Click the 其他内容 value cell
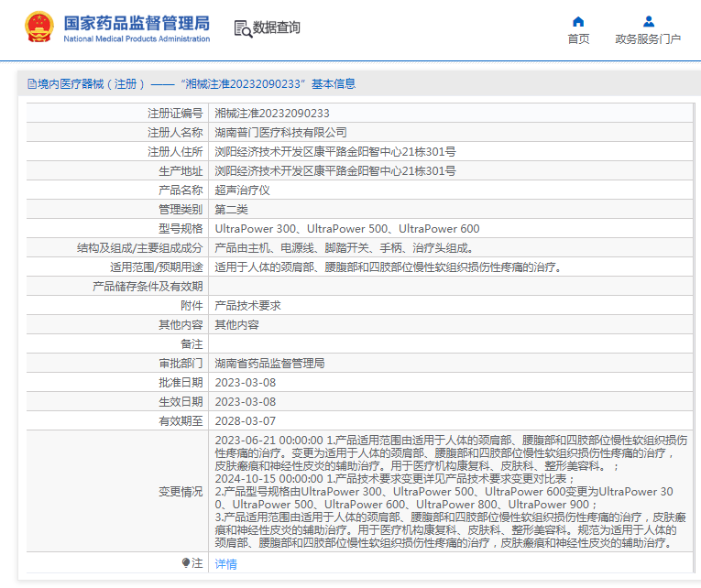The image size is (701, 588). click(x=237, y=325)
